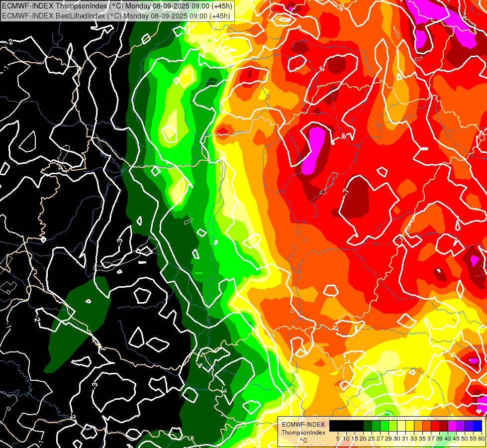Pick the medium green 25–27 legend swatch
Image resolution: width=487 pixels, height=448 pixels.
(376, 426)
